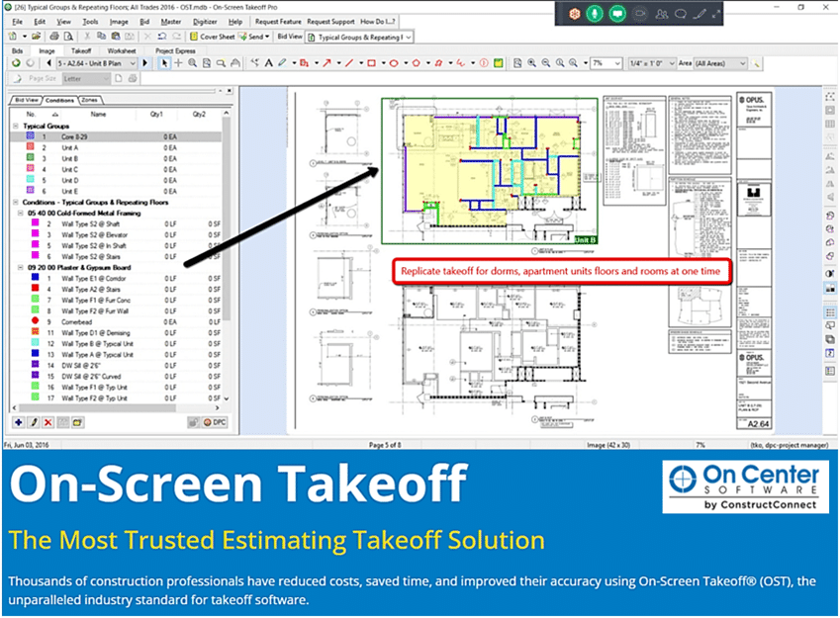
Task: Add a new condition with plus icon
Action: [x=19, y=422]
